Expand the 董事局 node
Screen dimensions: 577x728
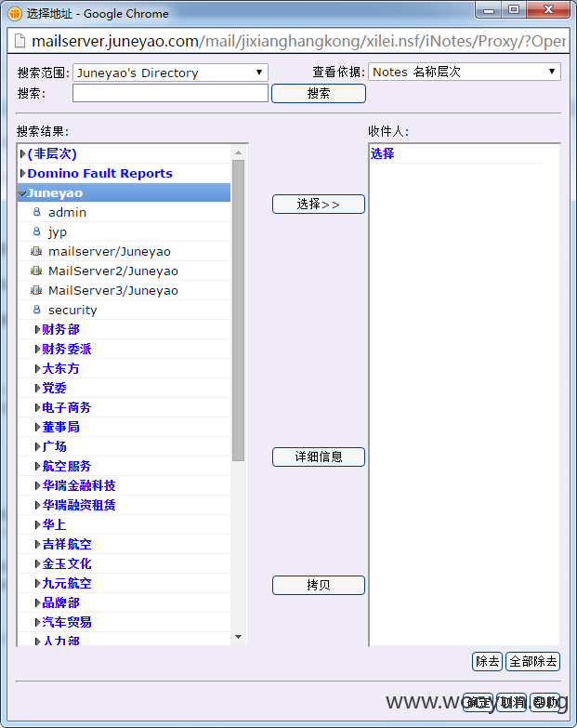coord(37,427)
